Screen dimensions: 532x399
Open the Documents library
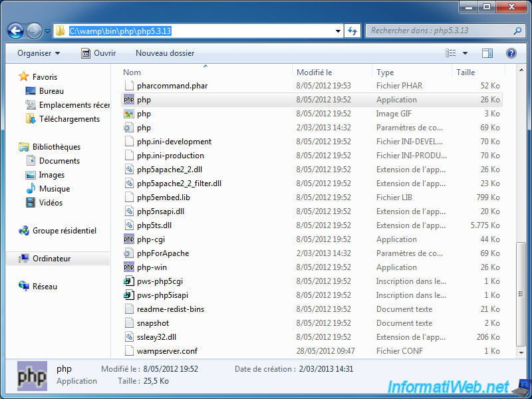[x=59, y=160]
